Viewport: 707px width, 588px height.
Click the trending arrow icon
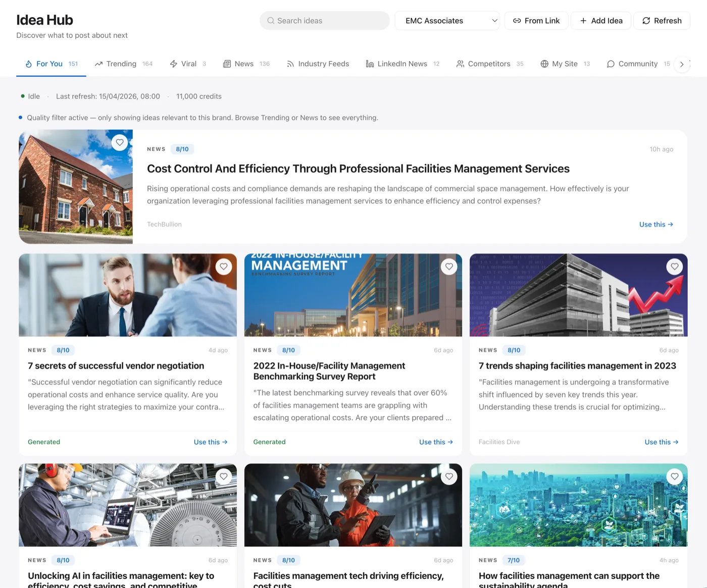pos(98,64)
